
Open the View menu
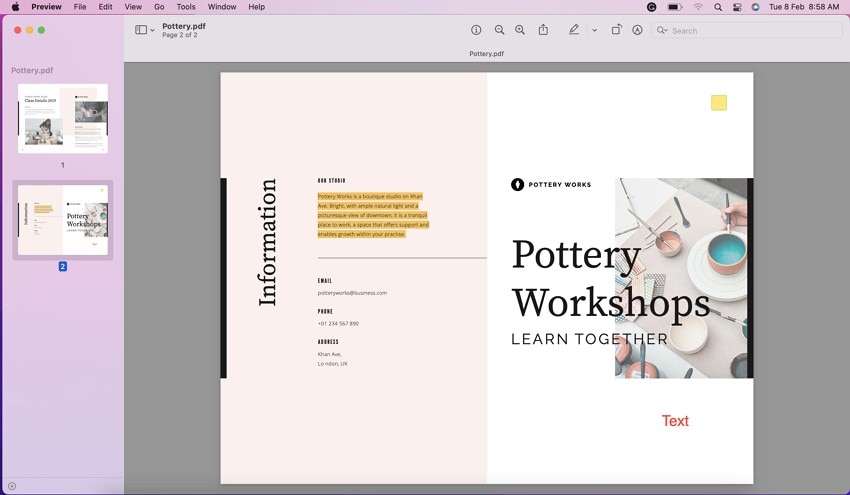pyautogui.click(x=132, y=7)
